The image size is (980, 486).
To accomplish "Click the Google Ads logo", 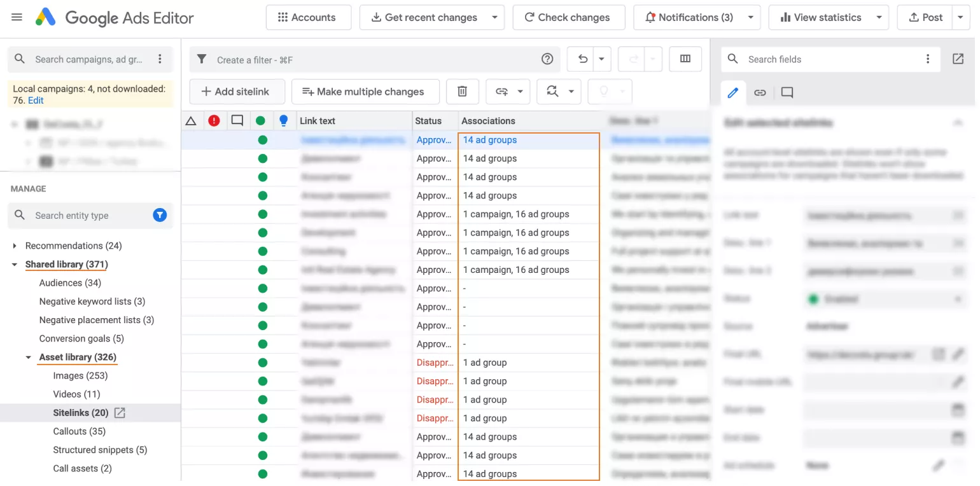I will [x=46, y=17].
